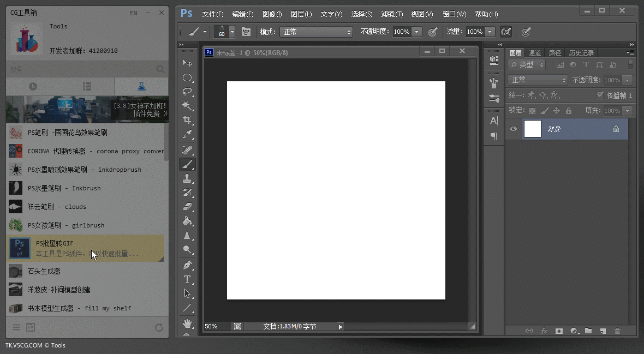
Task: Select the Eyedropper tool
Action: (x=187, y=134)
